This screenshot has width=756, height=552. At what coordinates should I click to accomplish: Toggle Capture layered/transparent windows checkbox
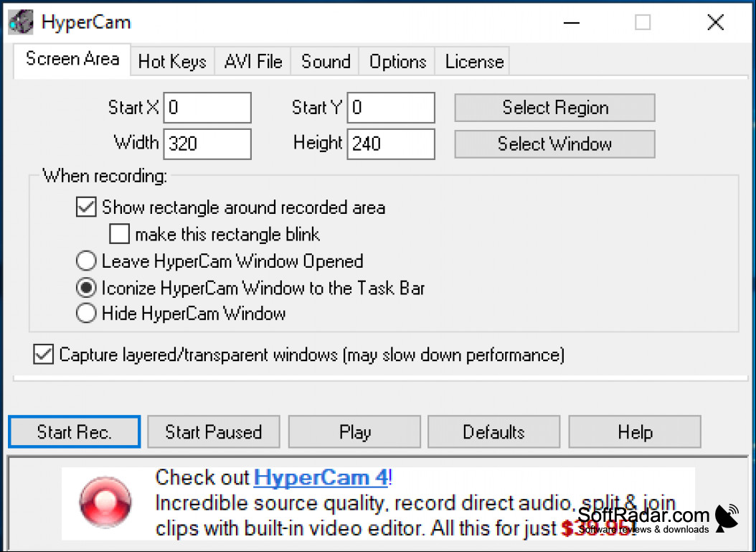[x=43, y=354]
